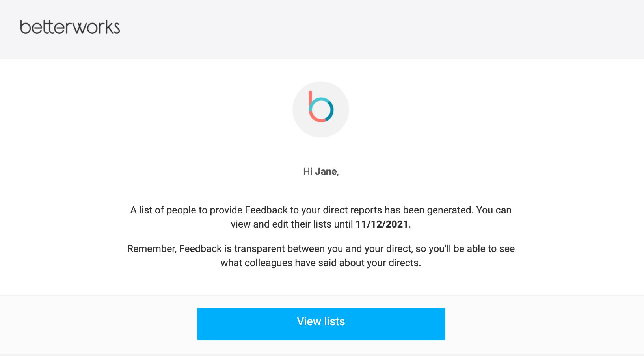
Task: Select the teal ring of the b logo
Action: click(323, 109)
